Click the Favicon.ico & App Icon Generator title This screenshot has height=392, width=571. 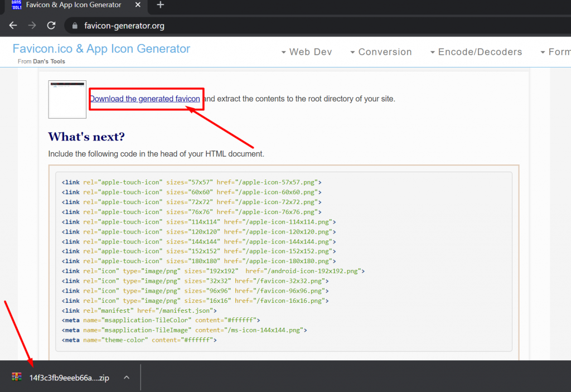click(101, 49)
